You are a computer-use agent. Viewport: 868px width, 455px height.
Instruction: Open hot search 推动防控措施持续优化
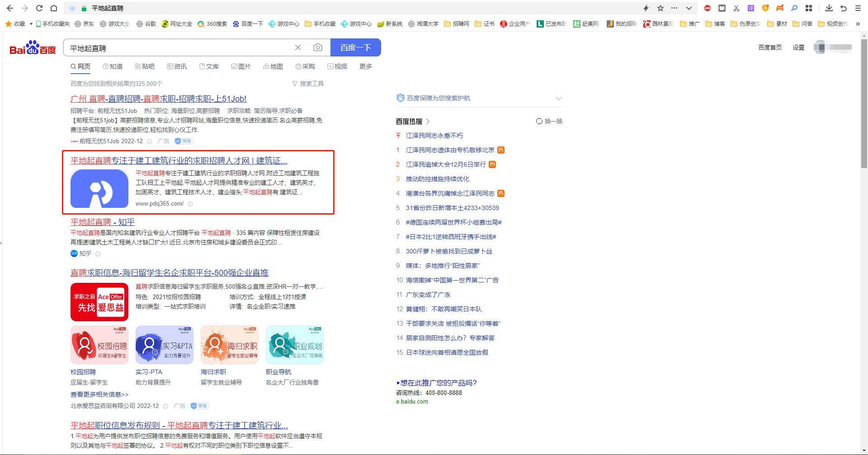coord(438,179)
